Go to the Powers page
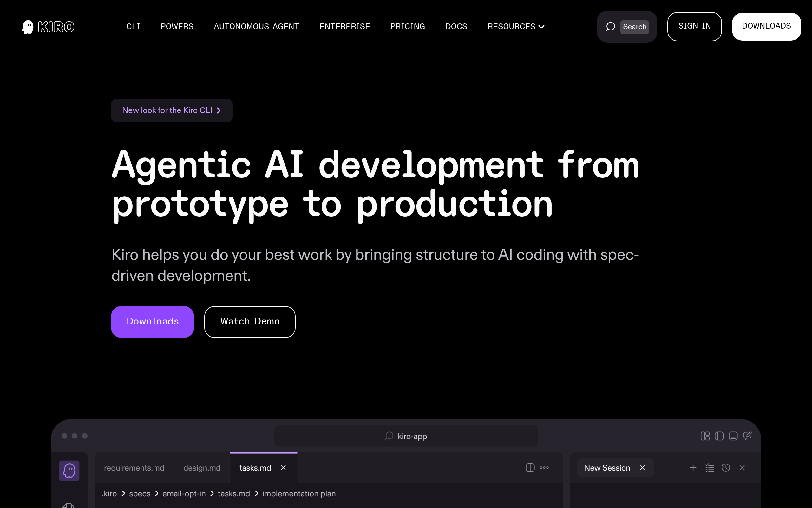This screenshot has width=812, height=508. point(177,27)
